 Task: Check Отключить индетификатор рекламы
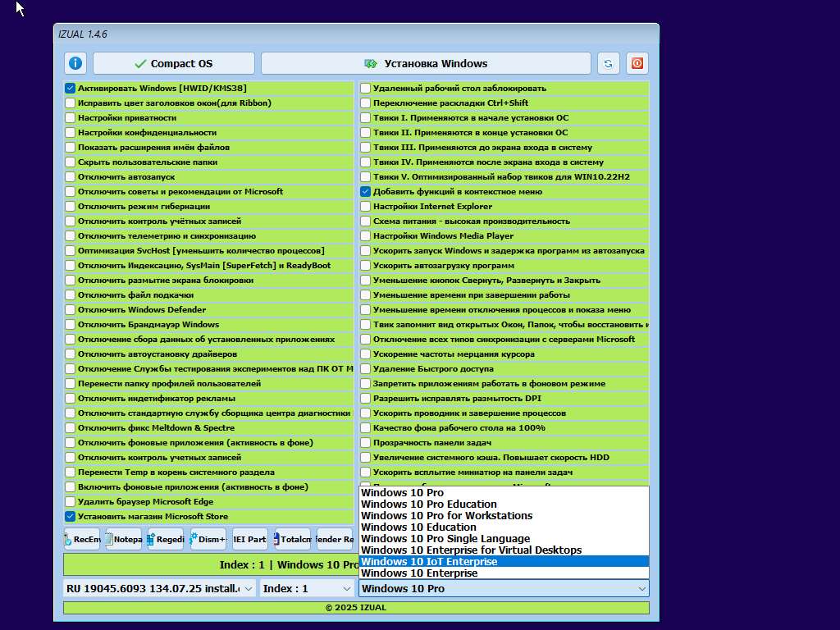click(x=71, y=398)
